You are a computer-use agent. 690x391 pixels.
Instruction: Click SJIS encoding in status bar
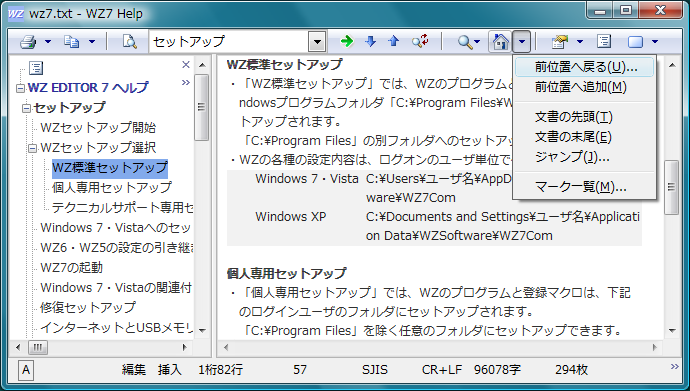coord(375,370)
